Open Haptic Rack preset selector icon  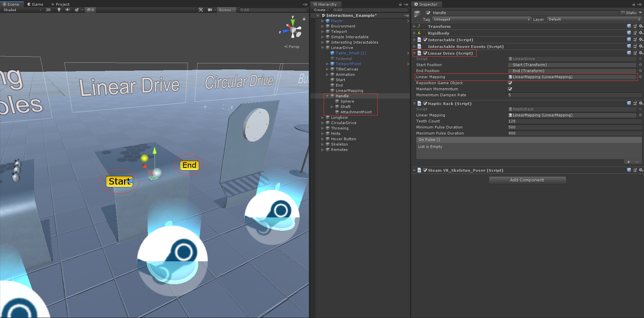click(635, 103)
